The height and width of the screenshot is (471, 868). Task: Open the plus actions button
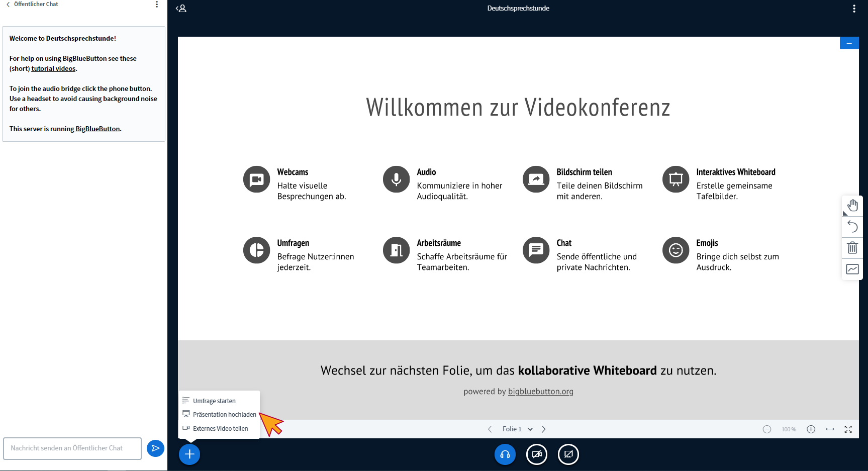coord(189,454)
